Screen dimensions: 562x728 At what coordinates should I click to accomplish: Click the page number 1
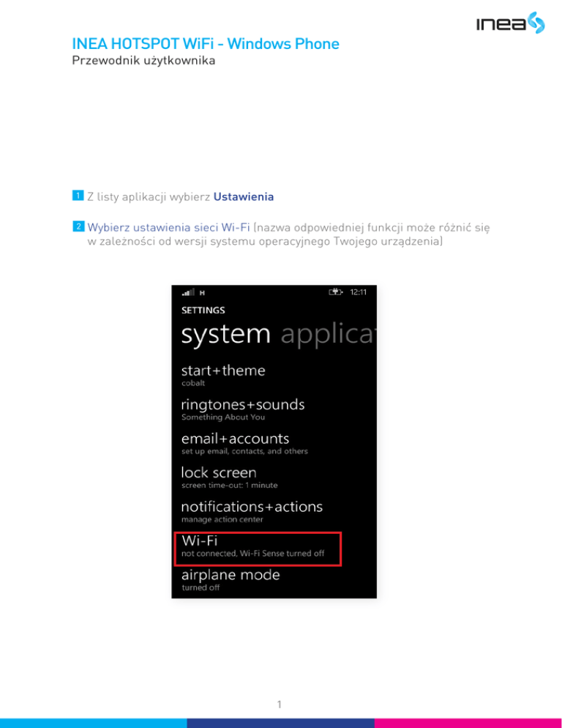[x=280, y=705]
